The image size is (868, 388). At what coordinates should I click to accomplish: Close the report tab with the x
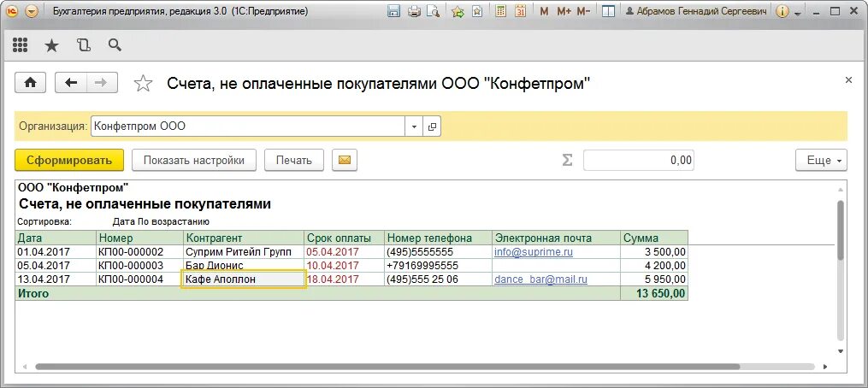[x=848, y=80]
